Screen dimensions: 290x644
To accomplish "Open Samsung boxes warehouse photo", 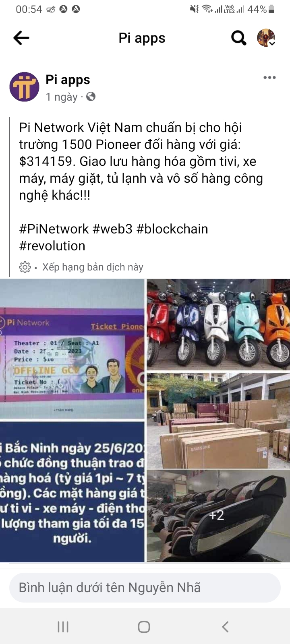I will click(x=218, y=420).
